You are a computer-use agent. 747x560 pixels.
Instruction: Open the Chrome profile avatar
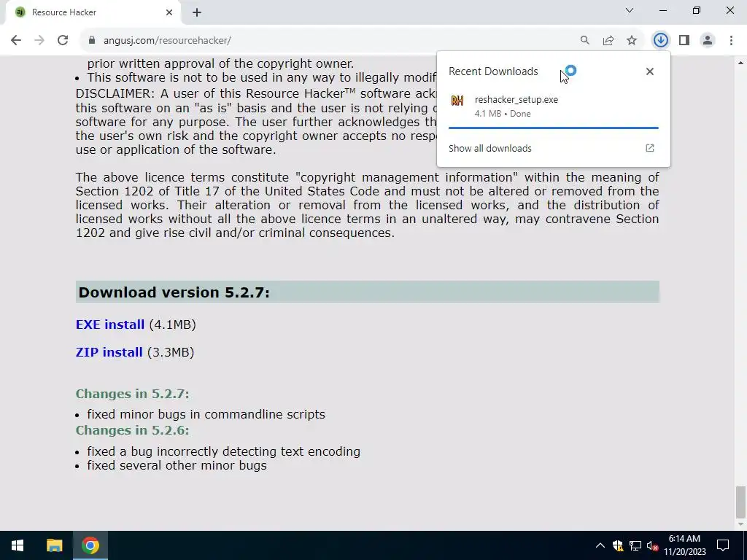point(708,41)
